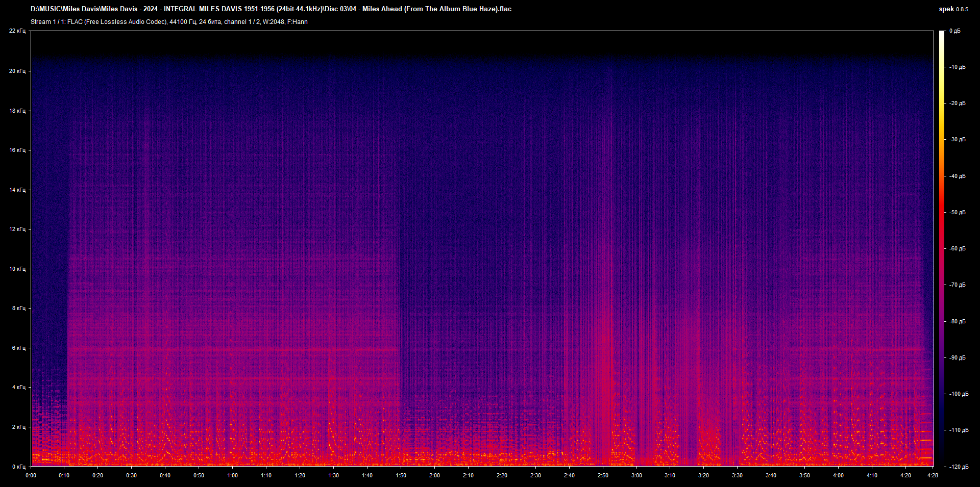The width and height of the screenshot is (980, 487).
Task: Click the 4:28 end time label
Action: coord(933,475)
